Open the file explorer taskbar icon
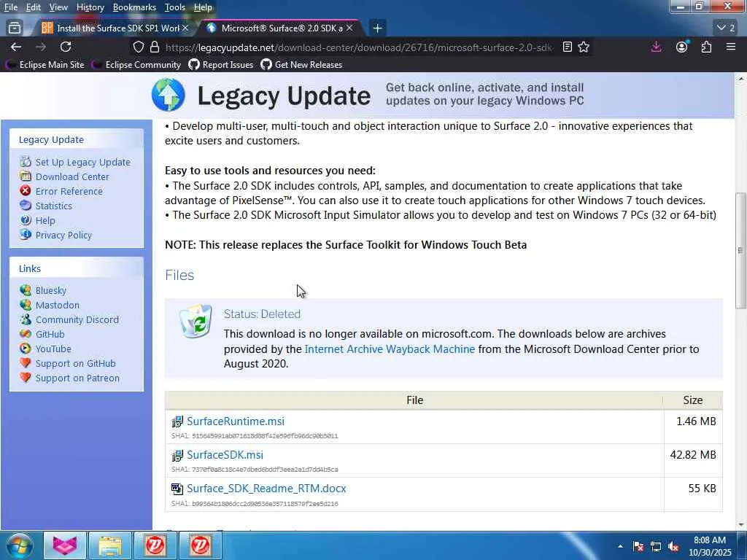This screenshot has height=560, width=747. point(110,545)
